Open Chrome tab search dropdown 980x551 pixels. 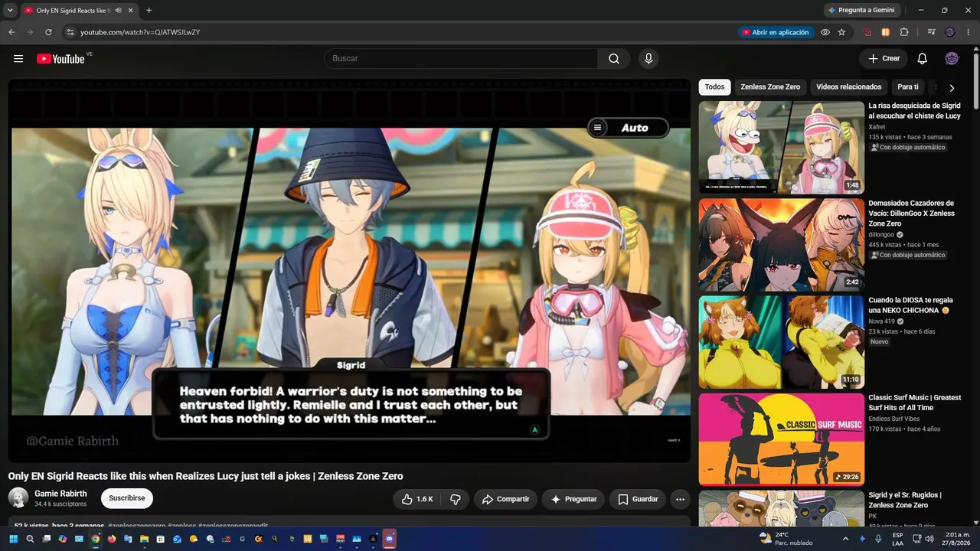point(10,10)
